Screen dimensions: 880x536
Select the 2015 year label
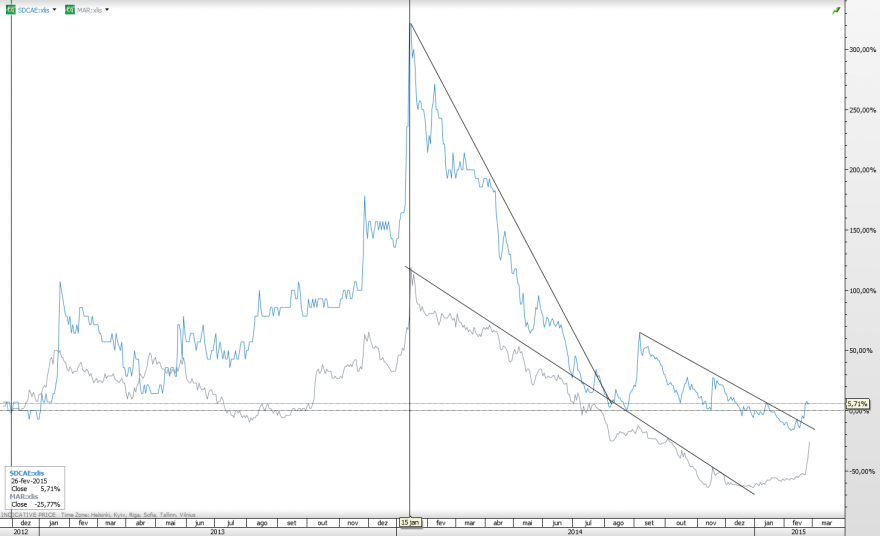click(x=799, y=532)
